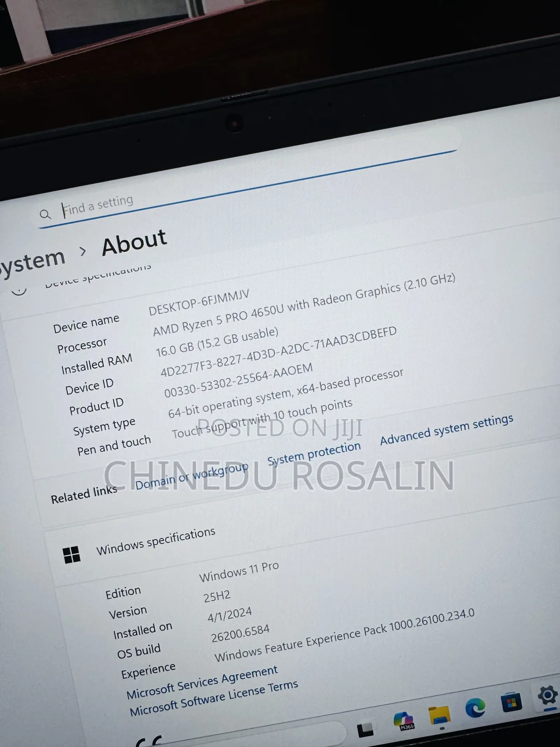Launch Microsoft Edge from the taskbar
This screenshot has width=560, height=747.
tap(475, 708)
